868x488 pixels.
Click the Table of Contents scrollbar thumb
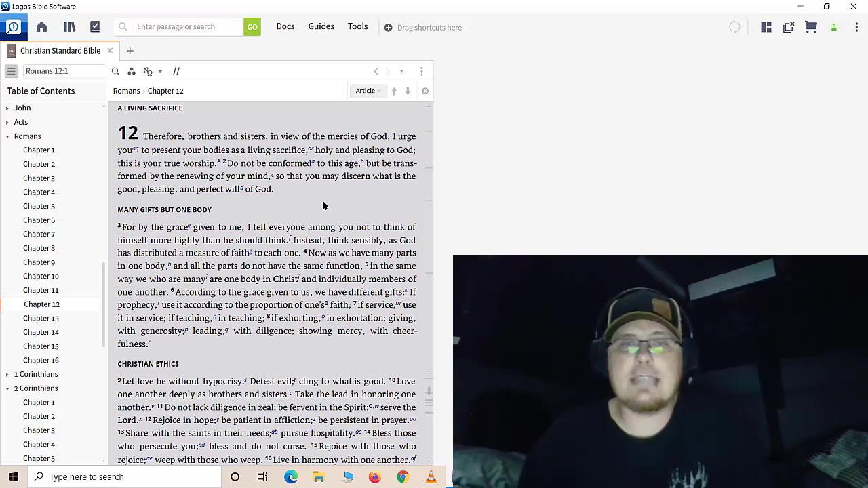pos(104,305)
